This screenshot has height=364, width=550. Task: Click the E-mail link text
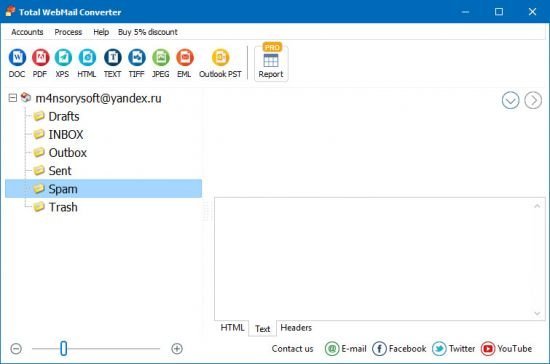click(x=354, y=349)
